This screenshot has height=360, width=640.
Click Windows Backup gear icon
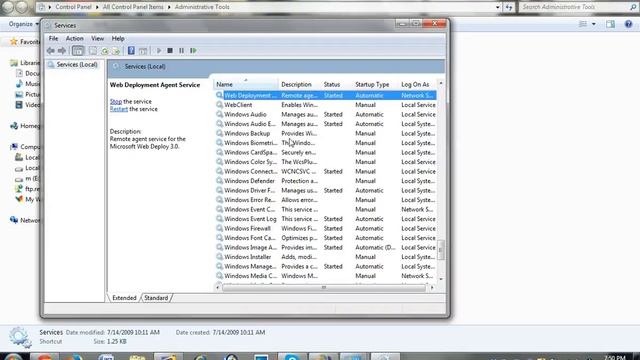coord(219,133)
